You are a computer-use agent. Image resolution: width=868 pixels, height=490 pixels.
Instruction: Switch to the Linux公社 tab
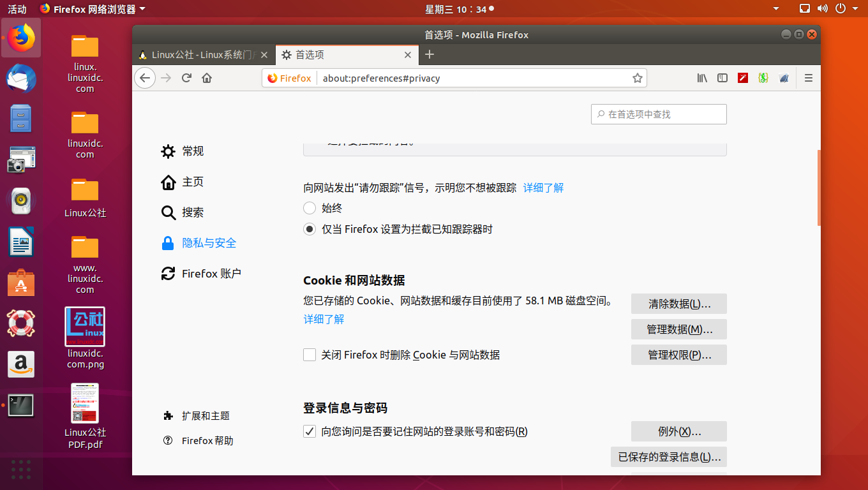pos(204,55)
